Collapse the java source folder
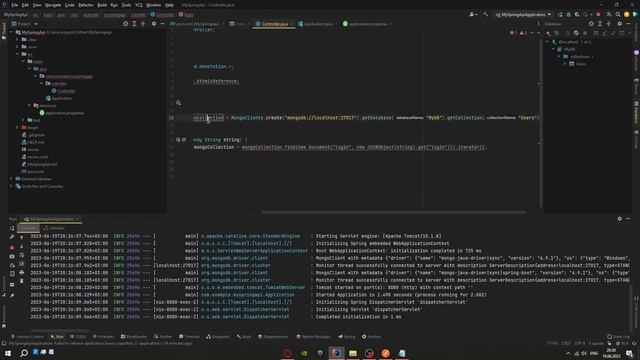Image resolution: width=640 pixels, height=360 pixels. tap(30, 69)
